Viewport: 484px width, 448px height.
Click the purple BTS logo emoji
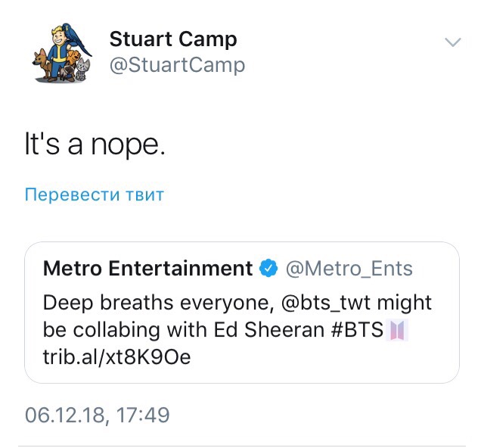(398, 330)
